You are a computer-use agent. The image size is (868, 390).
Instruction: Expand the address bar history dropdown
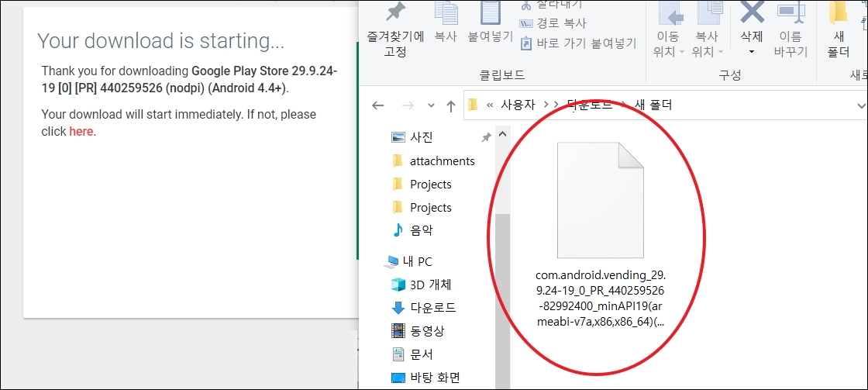[861, 105]
